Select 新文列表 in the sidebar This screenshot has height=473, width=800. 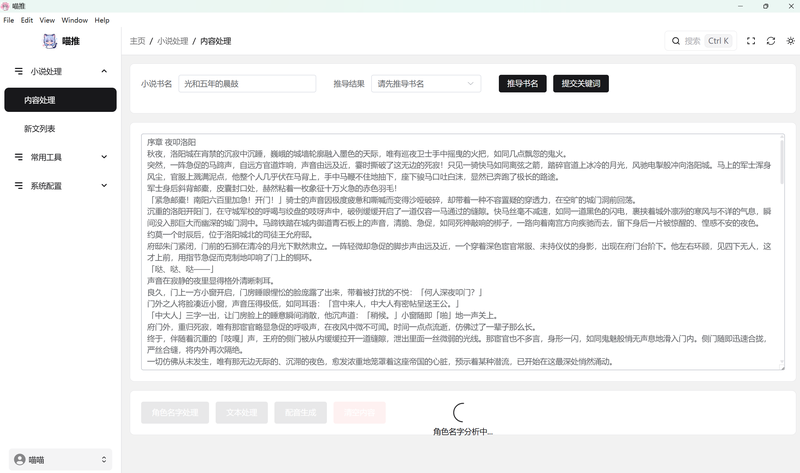click(x=40, y=129)
